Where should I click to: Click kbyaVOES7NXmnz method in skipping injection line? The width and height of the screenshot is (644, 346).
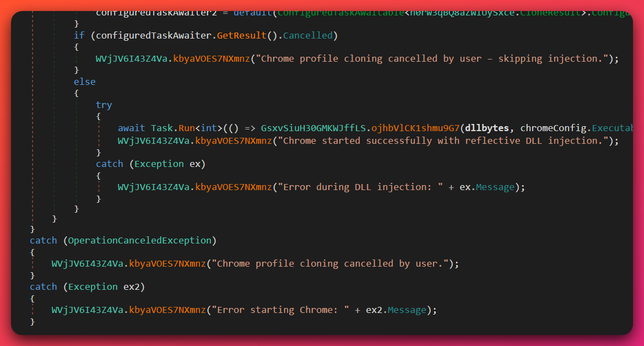(x=212, y=59)
